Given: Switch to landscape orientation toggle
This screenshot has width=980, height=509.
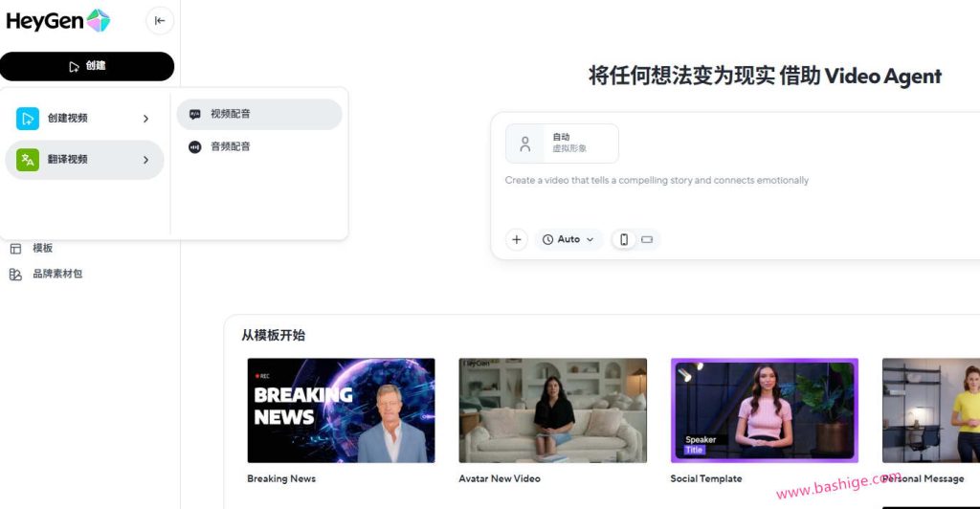Looking at the screenshot, I should (647, 240).
